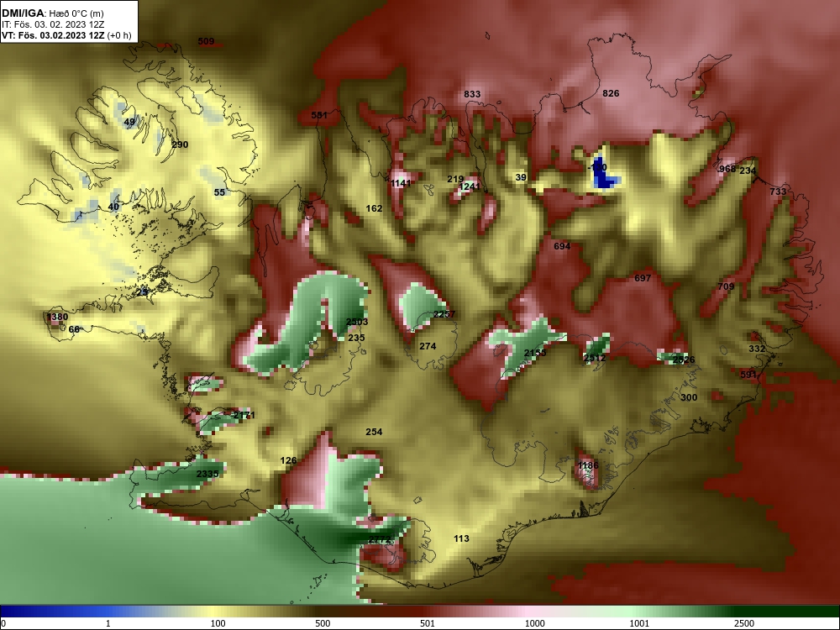This screenshot has height=630, width=840.
Task: Click the color scale label reading exactly 1
Action: (x=108, y=623)
